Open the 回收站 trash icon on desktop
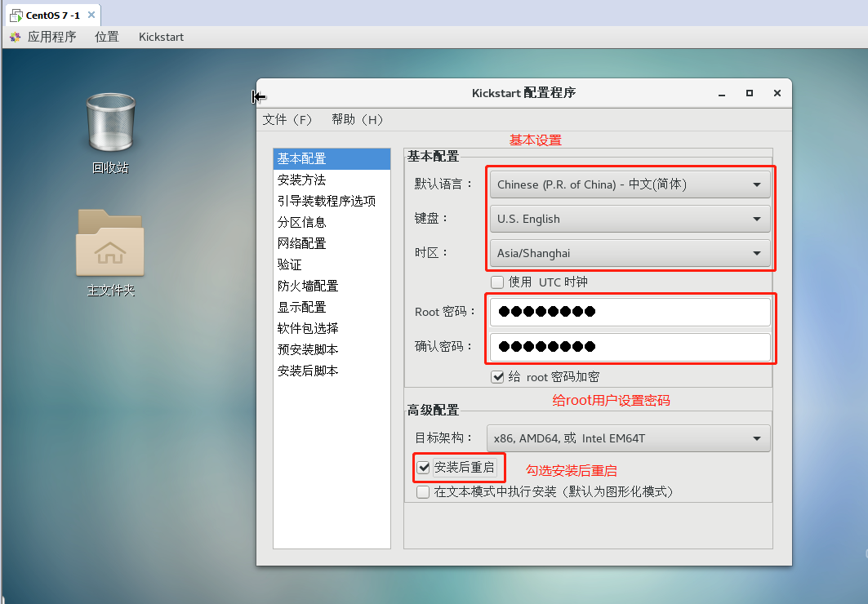 (x=111, y=122)
